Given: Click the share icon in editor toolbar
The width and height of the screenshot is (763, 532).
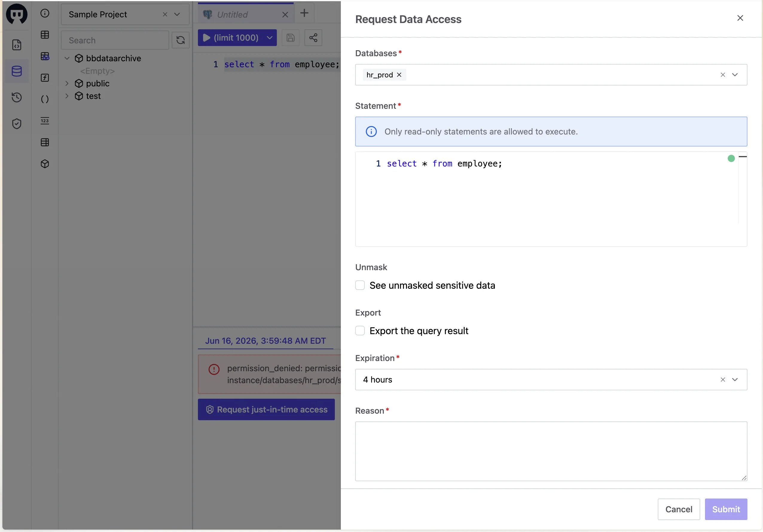Looking at the screenshot, I should click(x=313, y=38).
